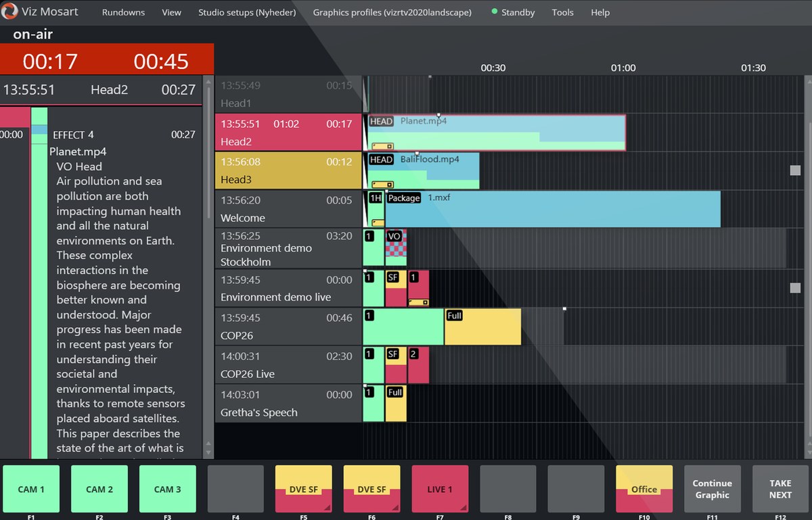The height and width of the screenshot is (520, 812).
Task: Click camera 1 block in COP26 row
Action: click(403, 327)
